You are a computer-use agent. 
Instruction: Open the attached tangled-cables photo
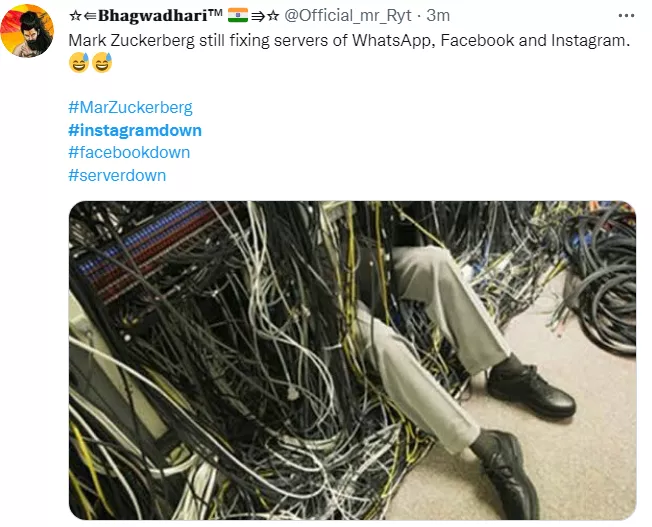[353, 360]
